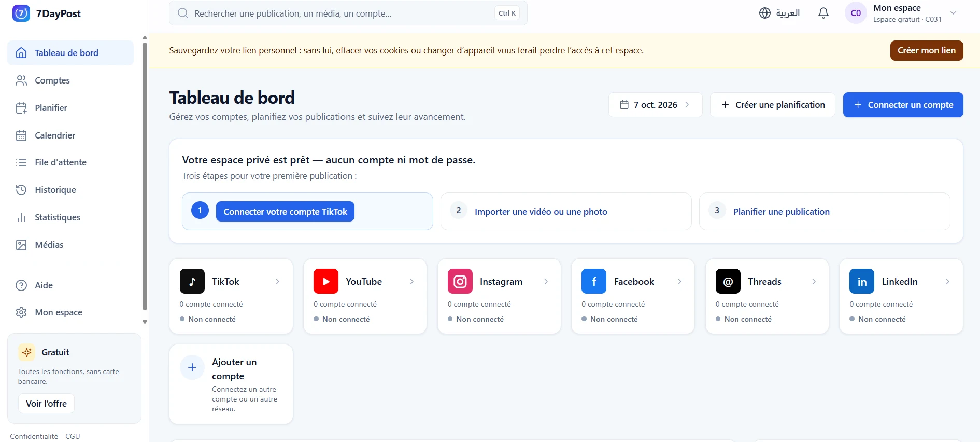The image size is (980, 442).
Task: Click the TikTok logo icon
Action: [x=192, y=281]
